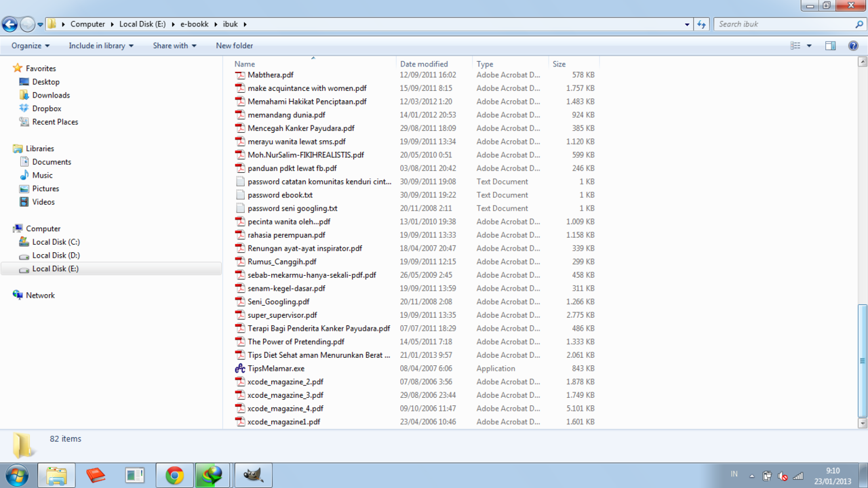This screenshot has height=488, width=868.
Task: Select Favorites in navigation pane
Action: [41, 68]
